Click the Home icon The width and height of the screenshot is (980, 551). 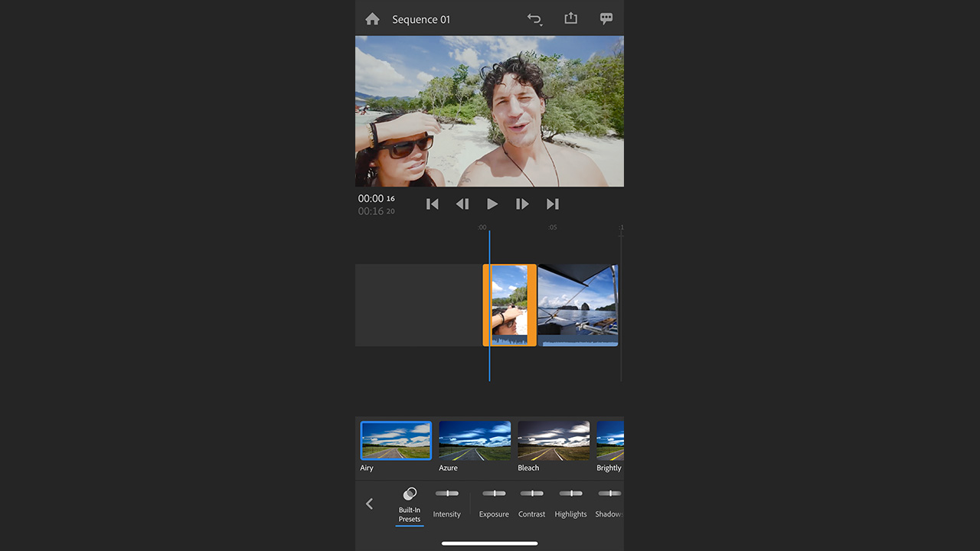(372, 18)
